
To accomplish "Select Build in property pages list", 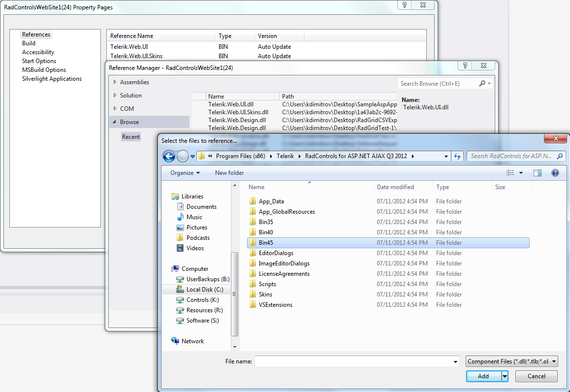I will tap(29, 43).
